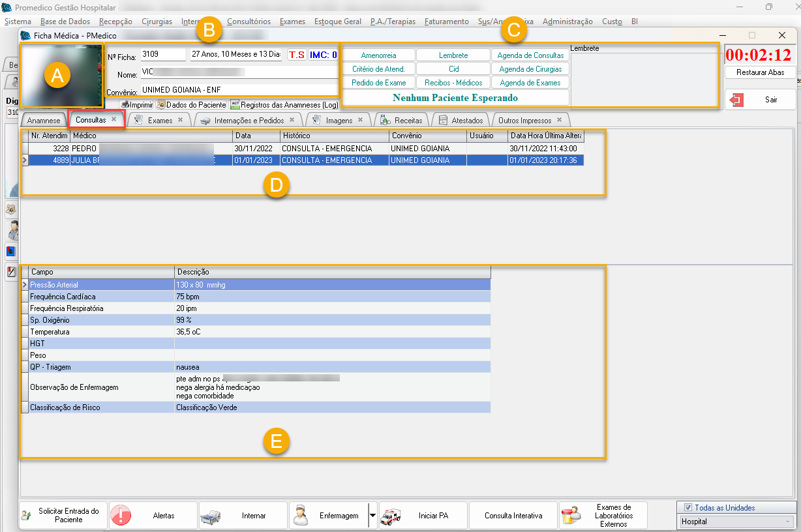
Task: Switch to the Exames tab
Action: point(160,121)
